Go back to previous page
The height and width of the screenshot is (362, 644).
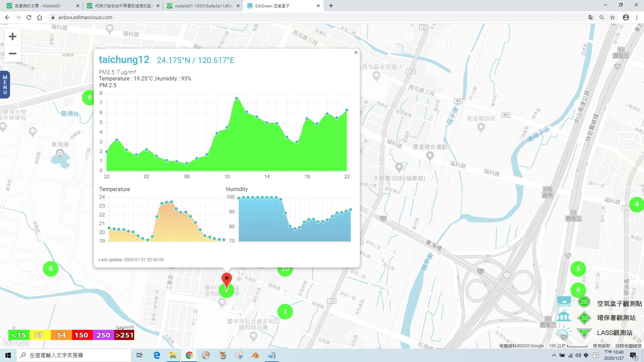tap(7, 17)
